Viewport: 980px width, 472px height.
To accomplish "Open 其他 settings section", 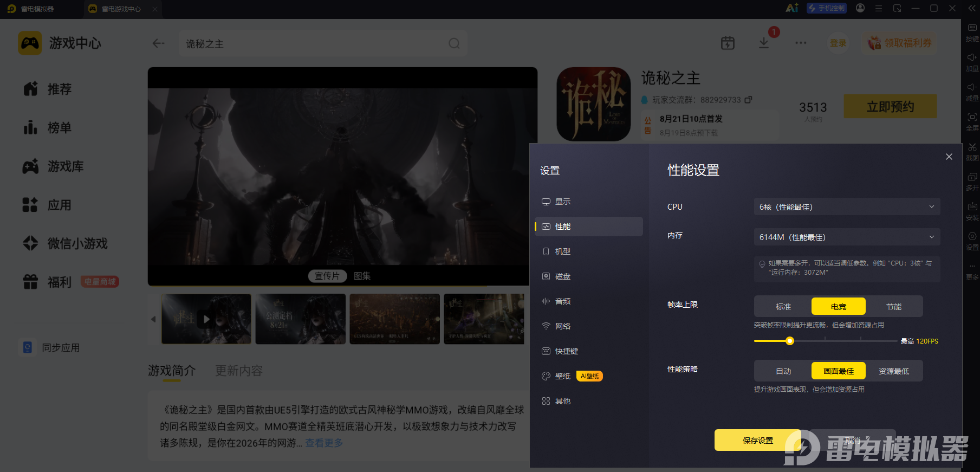I will [589, 401].
